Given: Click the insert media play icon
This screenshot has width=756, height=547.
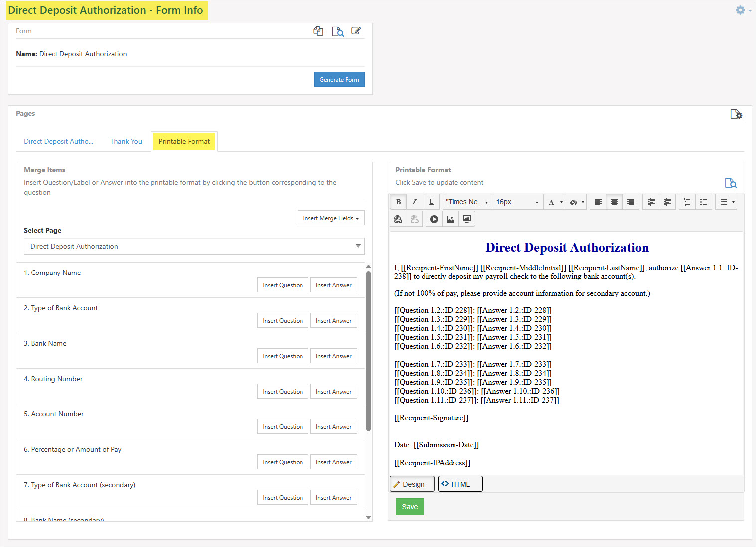Looking at the screenshot, I should pyautogui.click(x=434, y=219).
